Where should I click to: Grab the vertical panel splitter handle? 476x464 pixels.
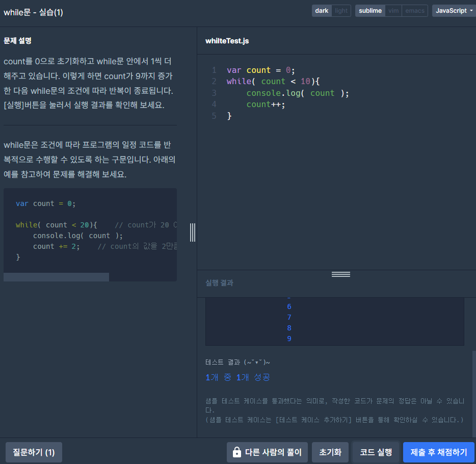coord(193,233)
